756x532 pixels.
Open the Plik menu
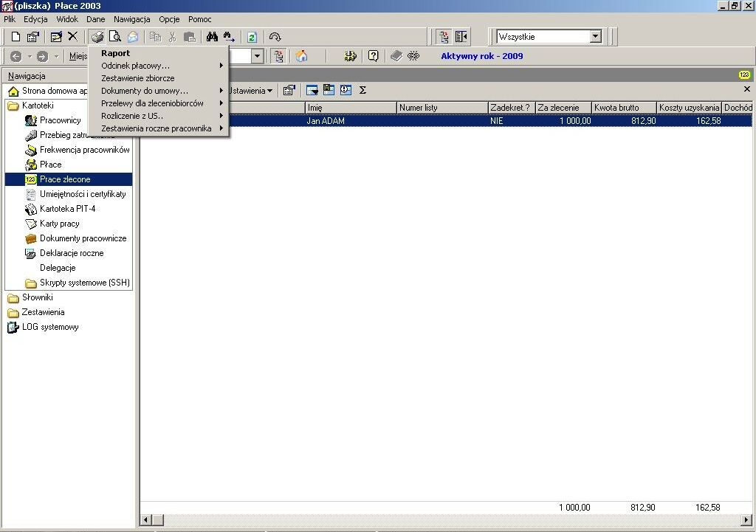tap(10, 19)
